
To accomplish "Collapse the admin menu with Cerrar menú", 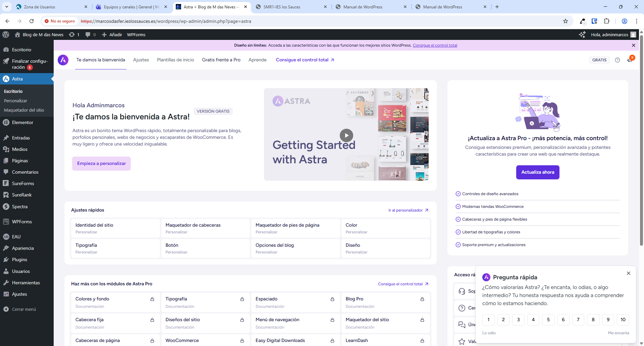I will click(x=23, y=309).
